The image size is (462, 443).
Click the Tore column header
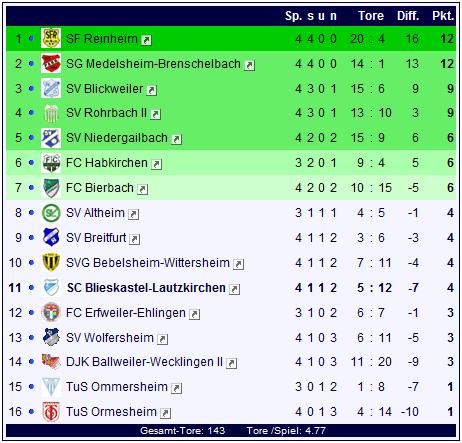[371, 16]
